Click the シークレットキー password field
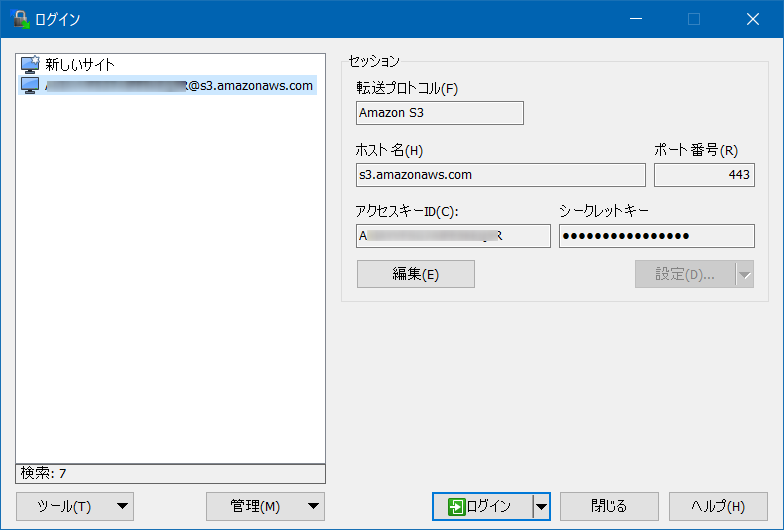The image size is (784, 530). tap(656, 236)
